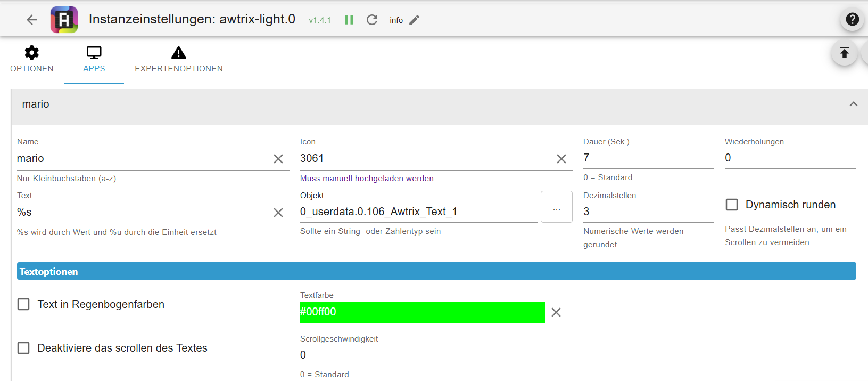868x381 pixels.
Task: Pause the awtrix-light.0 instance
Action: (x=349, y=20)
